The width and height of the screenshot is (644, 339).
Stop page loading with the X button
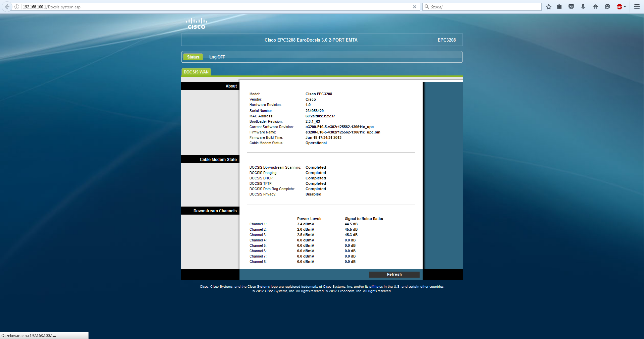click(x=415, y=7)
